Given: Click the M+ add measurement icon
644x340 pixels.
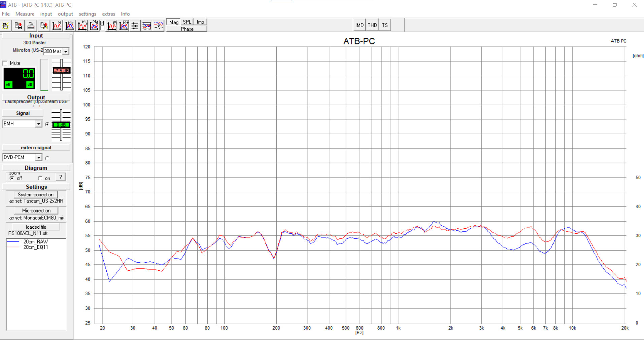Looking at the screenshot, I should 70,26.
